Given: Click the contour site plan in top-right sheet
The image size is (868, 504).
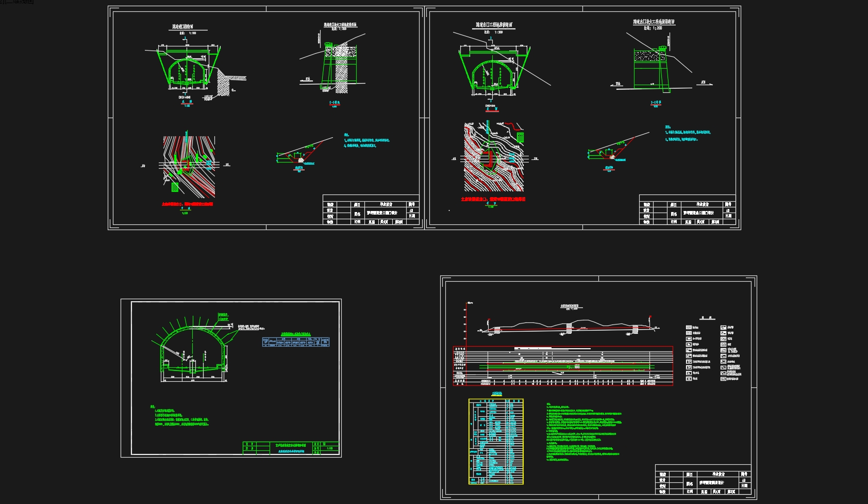Looking at the screenshot, I should click(x=494, y=157).
